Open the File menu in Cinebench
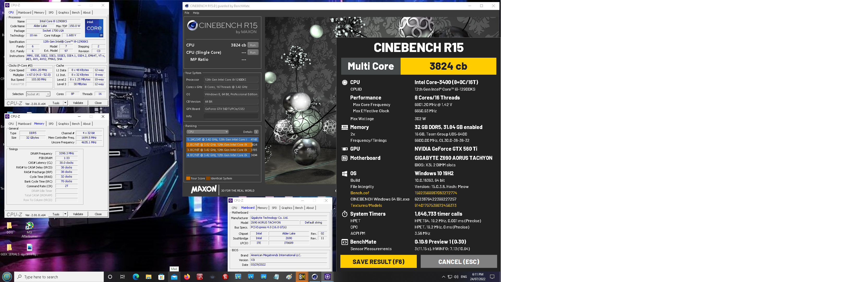The height and width of the screenshot is (282, 868). coord(187,13)
